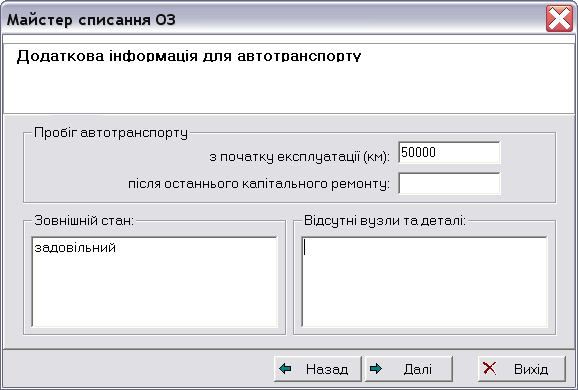Close the Майстер списання ОЗ window
This screenshot has height=390, width=578.
(x=559, y=19)
